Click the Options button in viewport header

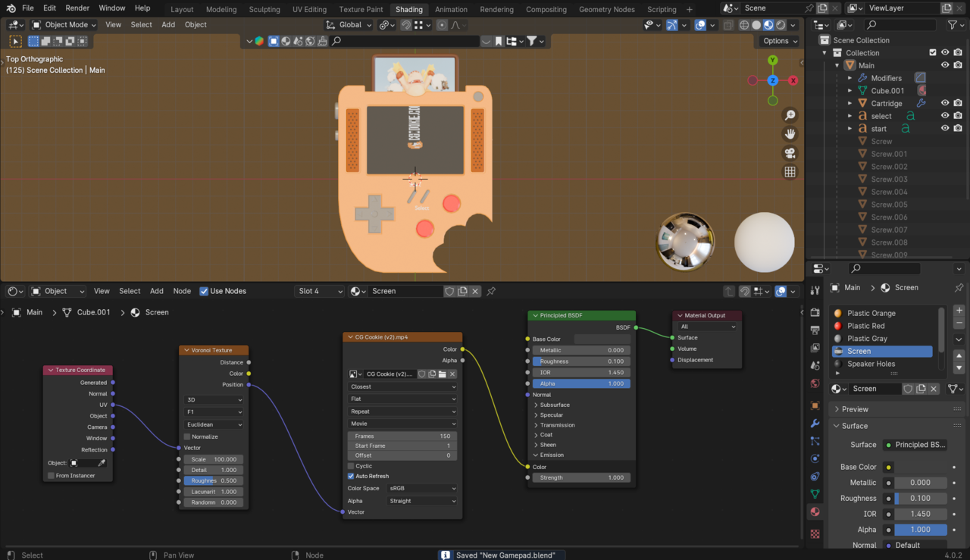click(x=780, y=41)
